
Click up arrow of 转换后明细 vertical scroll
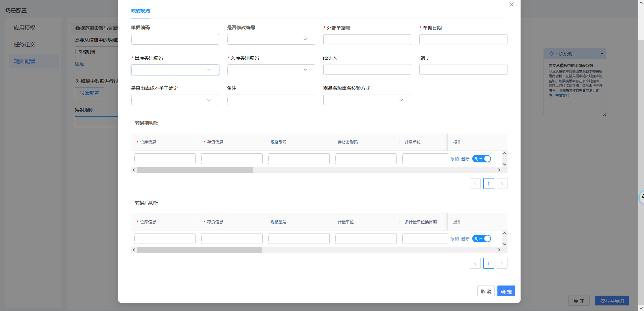pos(504,233)
